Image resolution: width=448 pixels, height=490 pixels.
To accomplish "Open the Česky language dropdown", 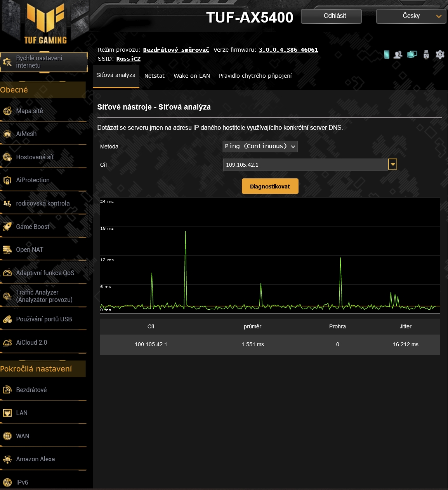I will coord(411,16).
